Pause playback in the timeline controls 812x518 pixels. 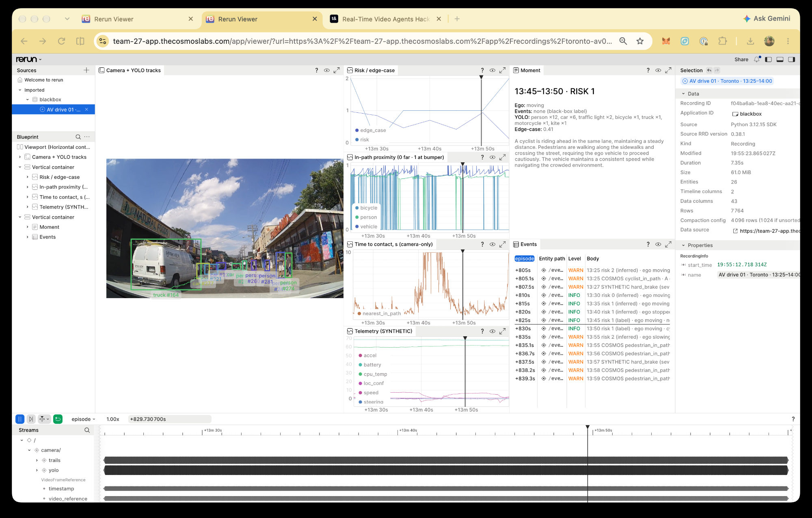(x=20, y=419)
